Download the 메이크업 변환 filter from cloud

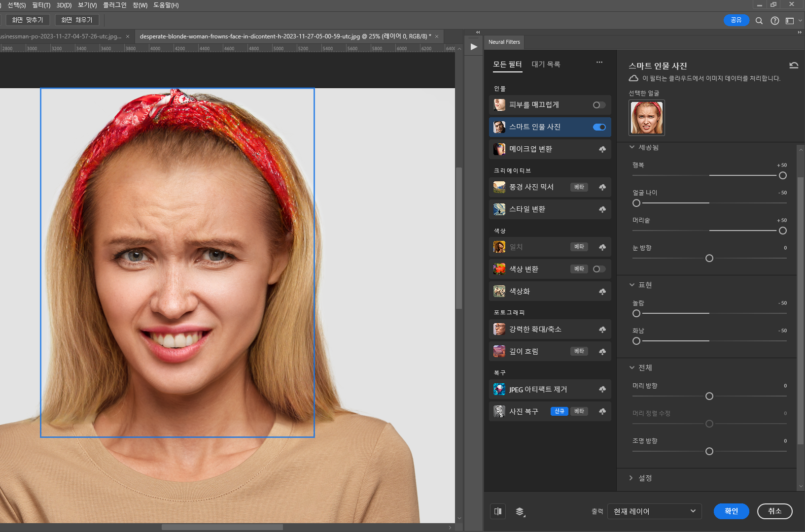tap(602, 149)
